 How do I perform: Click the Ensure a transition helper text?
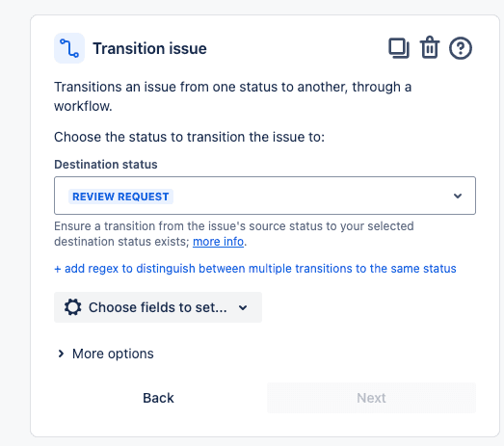click(x=233, y=234)
